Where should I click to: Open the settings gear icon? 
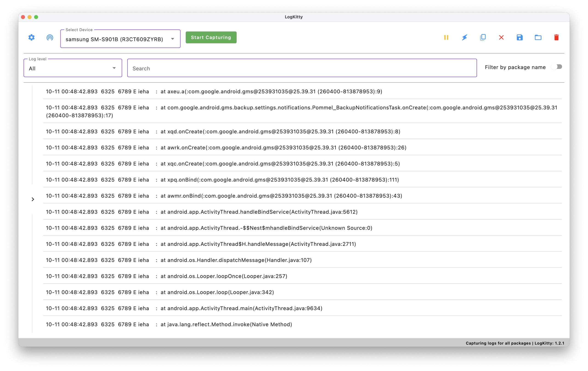pos(31,37)
